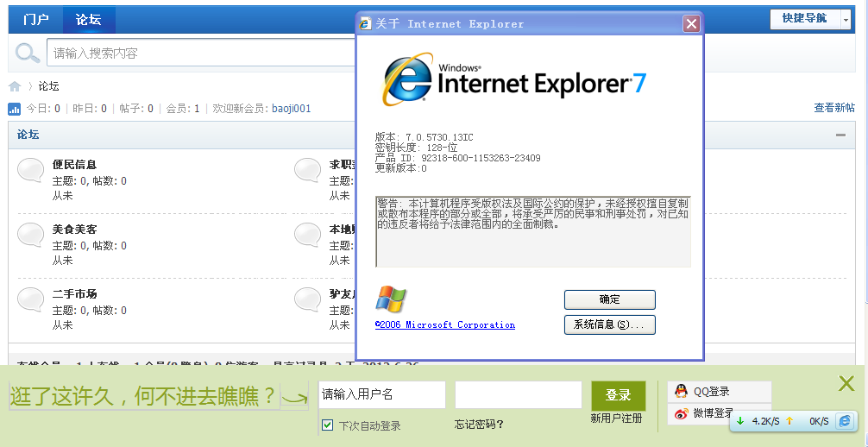Image resolution: width=868 pixels, height=447 pixels.
Task: Click the 更新版本:0 text
Action: 401,168
